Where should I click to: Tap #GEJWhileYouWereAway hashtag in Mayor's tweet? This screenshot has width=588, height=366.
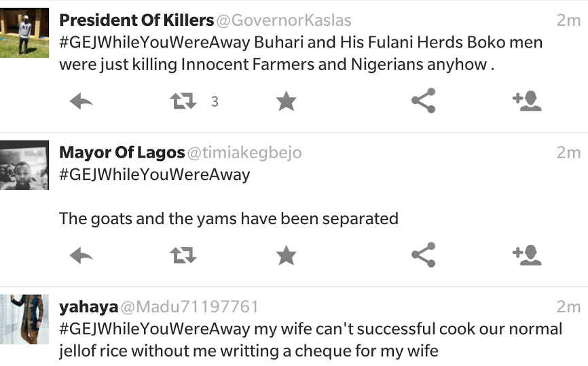coord(155,175)
